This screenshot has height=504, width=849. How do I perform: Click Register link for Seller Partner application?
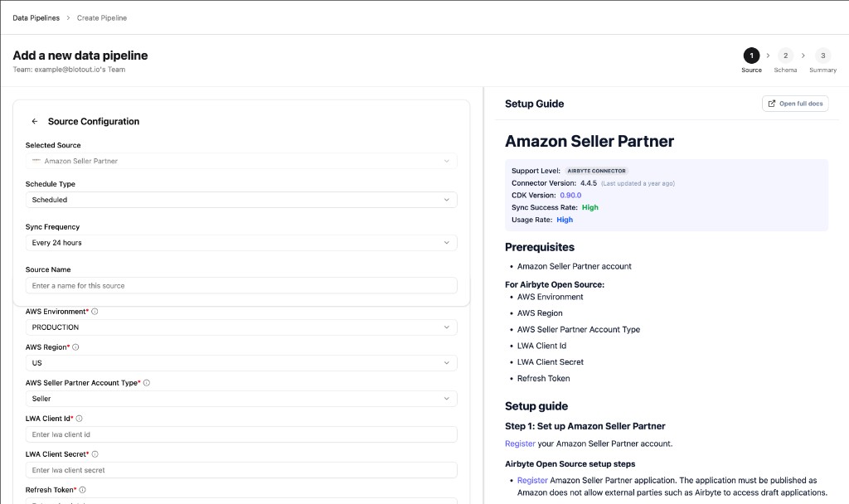[532, 480]
